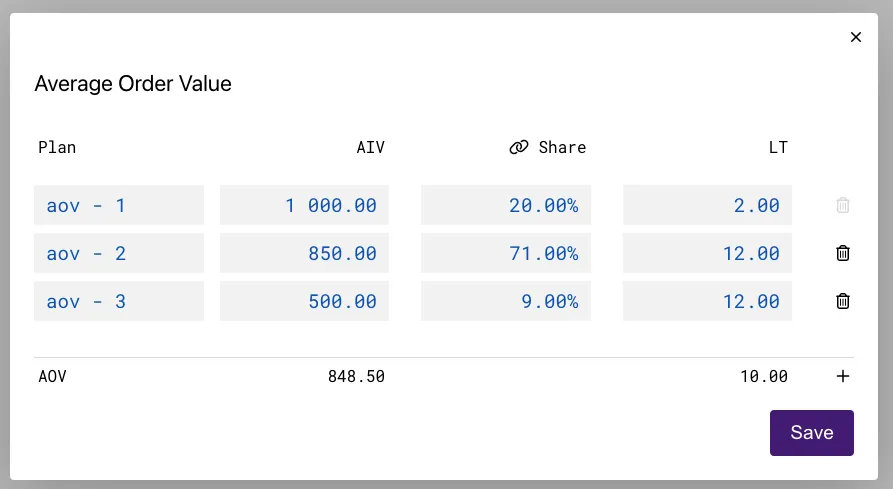Edit the aov - 1 plan name field
The height and width of the screenshot is (489, 893).
coord(119,205)
